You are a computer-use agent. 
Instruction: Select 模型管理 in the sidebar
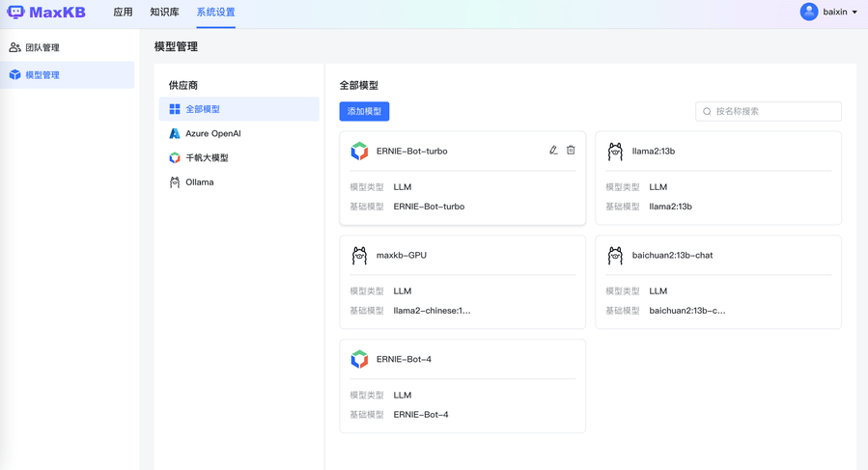(68, 74)
